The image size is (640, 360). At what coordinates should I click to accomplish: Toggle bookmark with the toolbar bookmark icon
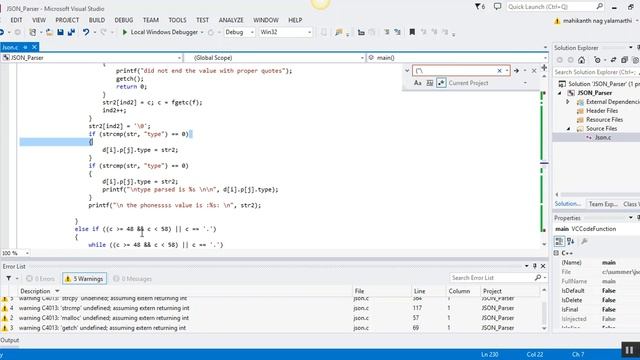click(x=412, y=32)
